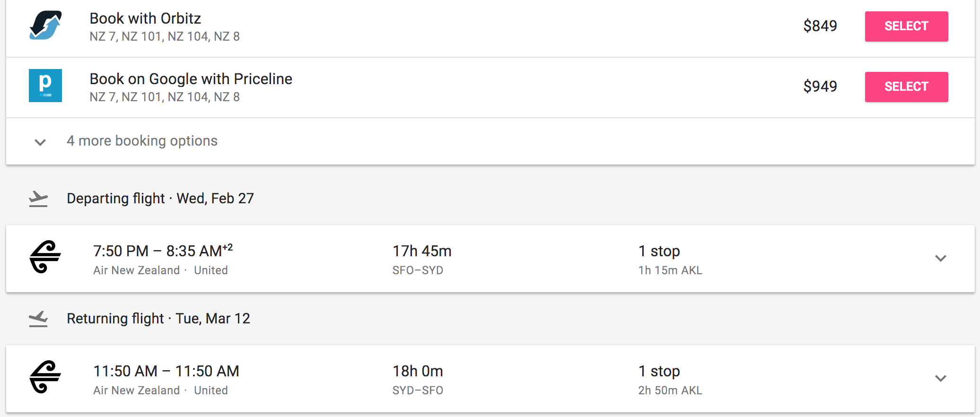Click the 2h 50m AKL stop info

point(670,391)
